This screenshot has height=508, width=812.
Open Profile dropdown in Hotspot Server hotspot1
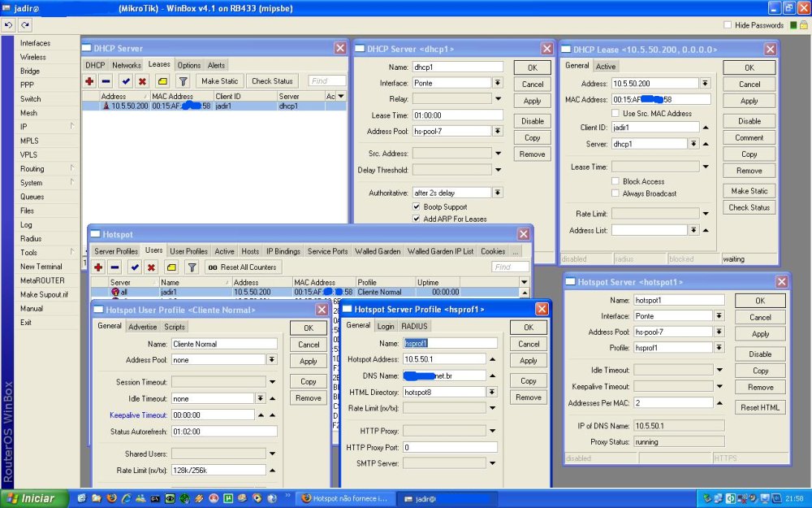tap(719, 348)
